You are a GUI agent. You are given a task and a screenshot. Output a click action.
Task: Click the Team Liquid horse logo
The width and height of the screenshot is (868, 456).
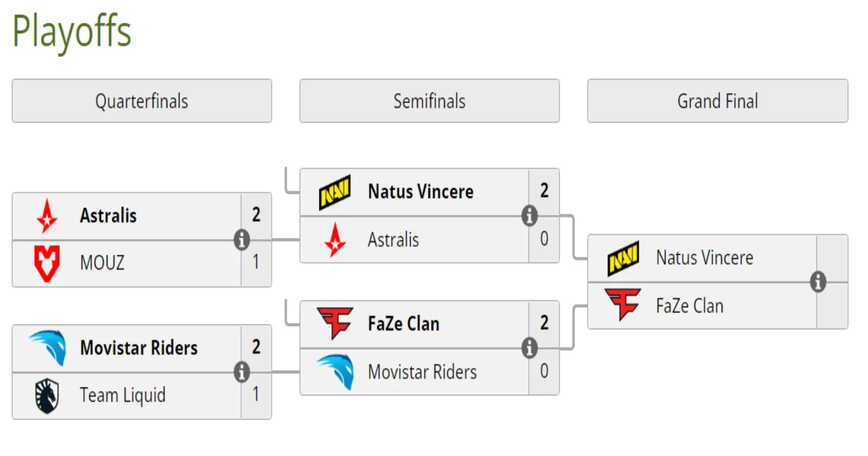[47, 395]
